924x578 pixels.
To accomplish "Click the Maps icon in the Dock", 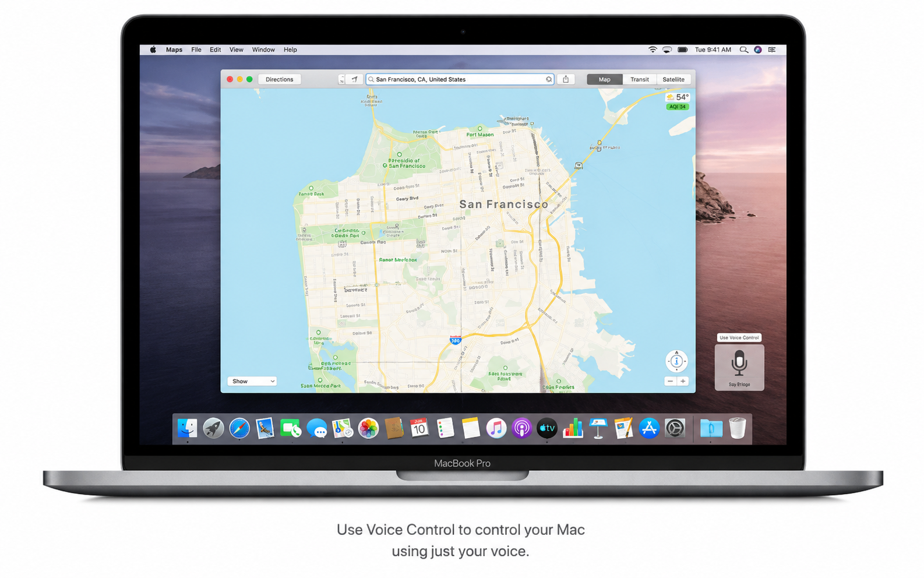I will (x=342, y=428).
